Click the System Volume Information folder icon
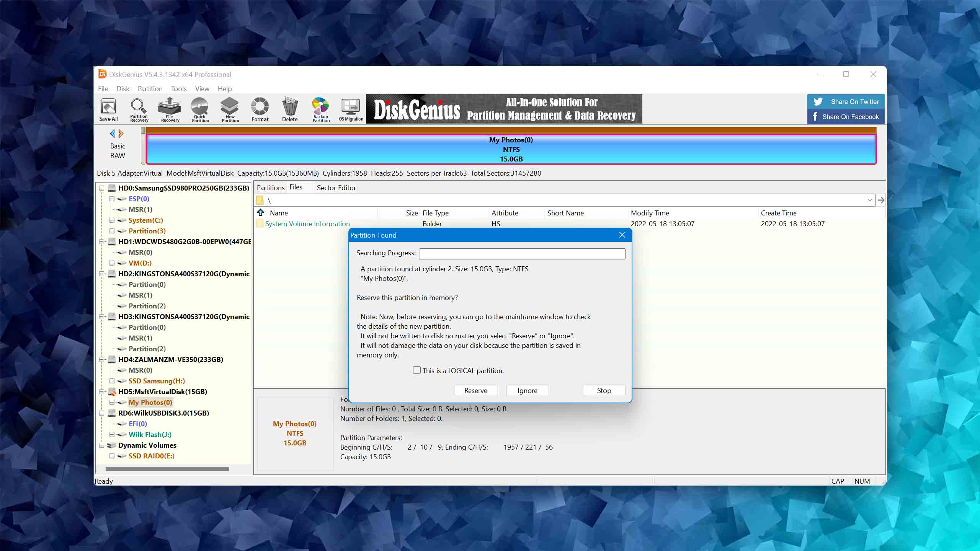The image size is (980, 551). pos(260,224)
